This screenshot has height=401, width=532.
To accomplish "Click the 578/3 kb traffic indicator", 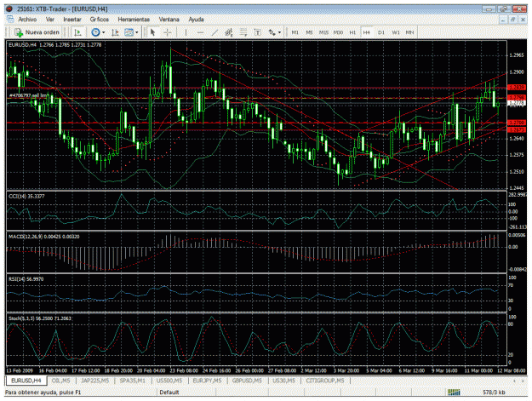I will (x=494, y=392).
